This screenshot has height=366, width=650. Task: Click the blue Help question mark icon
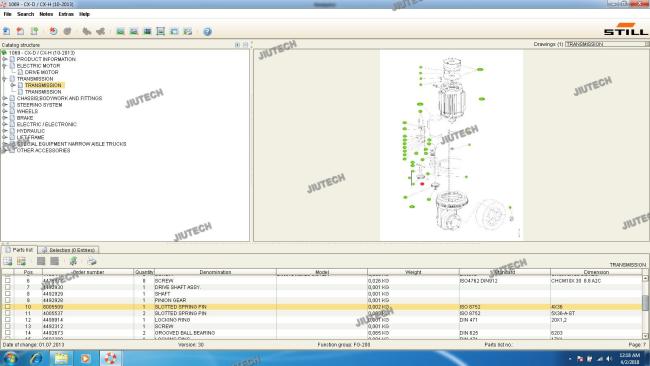coord(207,32)
